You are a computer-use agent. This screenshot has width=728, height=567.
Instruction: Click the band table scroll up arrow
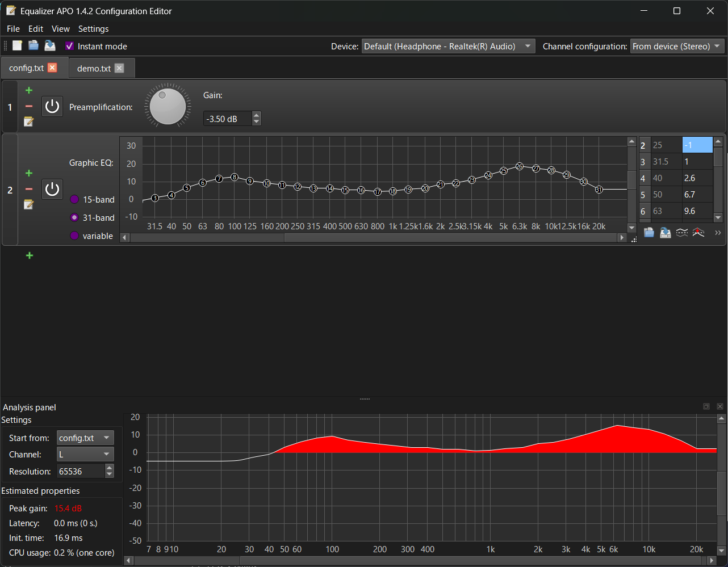point(718,141)
